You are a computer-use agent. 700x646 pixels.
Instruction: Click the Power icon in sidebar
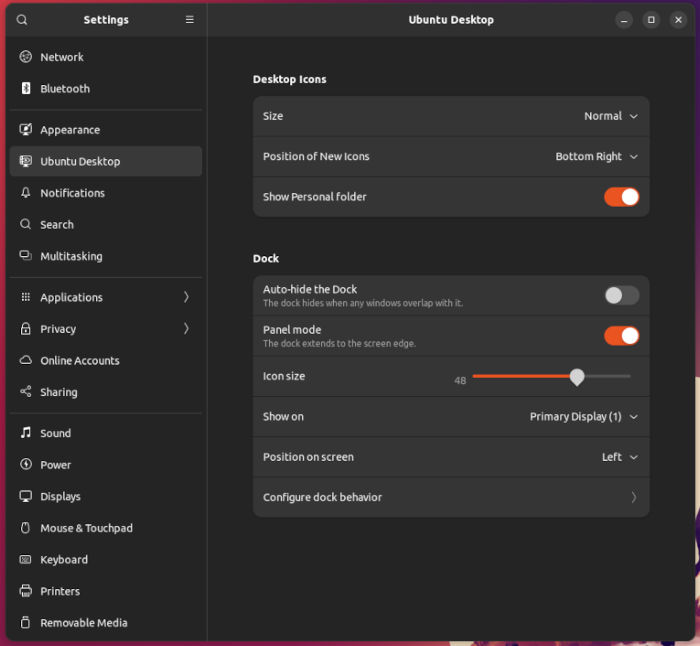pyautogui.click(x=25, y=464)
